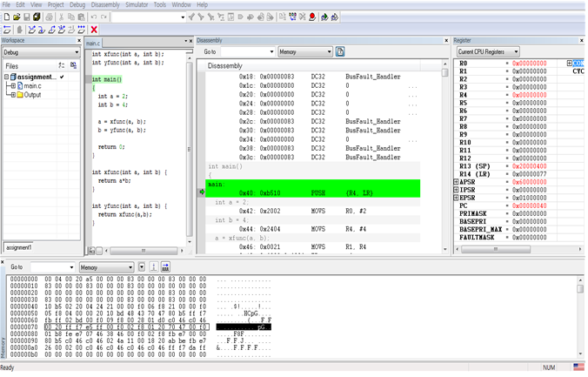588x377 pixels.
Task: Click the Memory window zone display icon
Action: click(165, 267)
